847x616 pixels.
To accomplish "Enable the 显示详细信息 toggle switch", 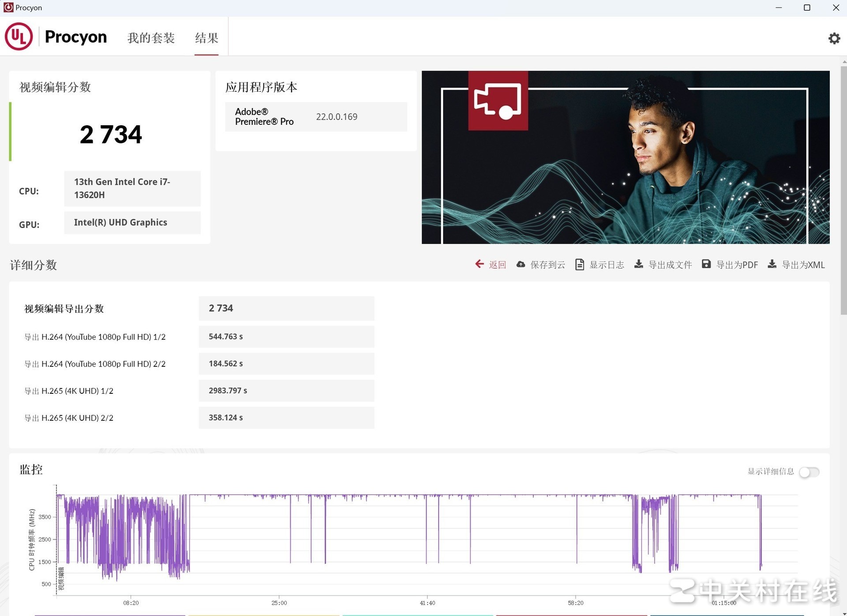I will (809, 472).
